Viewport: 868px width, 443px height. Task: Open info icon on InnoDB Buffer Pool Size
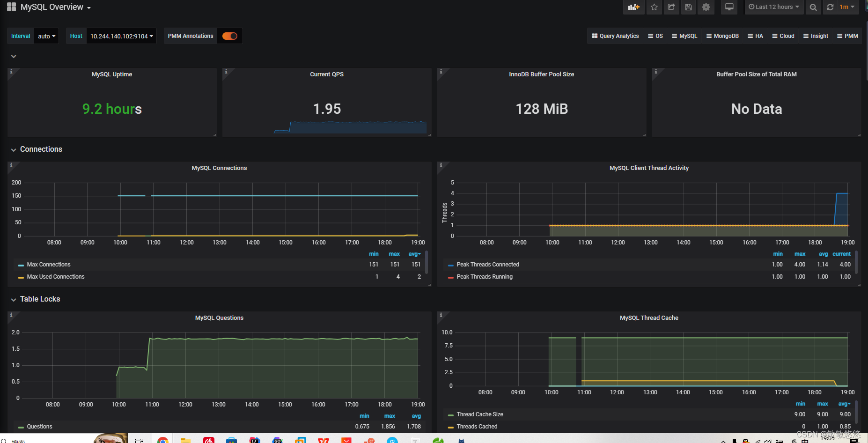tap(441, 72)
